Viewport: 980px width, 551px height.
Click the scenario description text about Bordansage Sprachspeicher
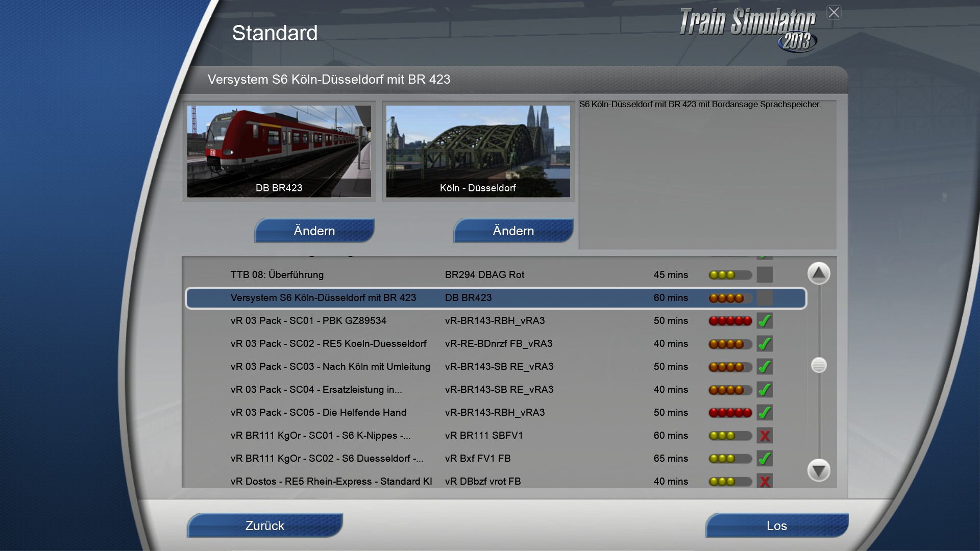click(x=700, y=105)
